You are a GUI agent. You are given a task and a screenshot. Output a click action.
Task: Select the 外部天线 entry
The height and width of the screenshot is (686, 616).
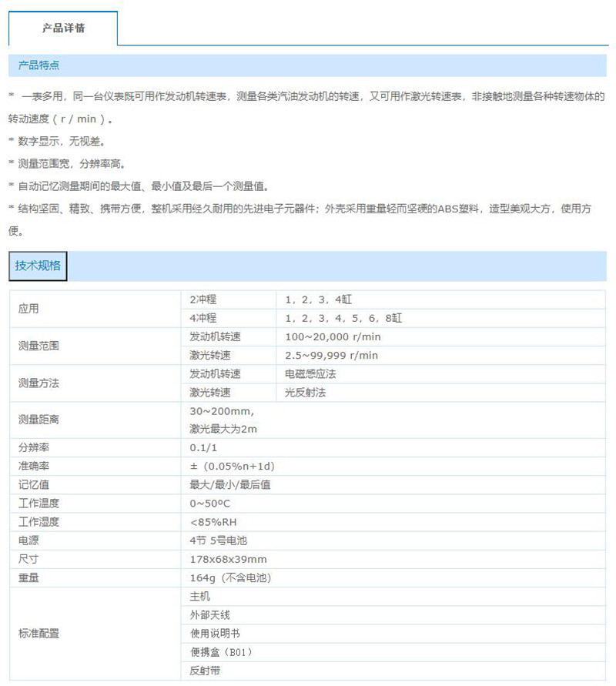(x=209, y=615)
